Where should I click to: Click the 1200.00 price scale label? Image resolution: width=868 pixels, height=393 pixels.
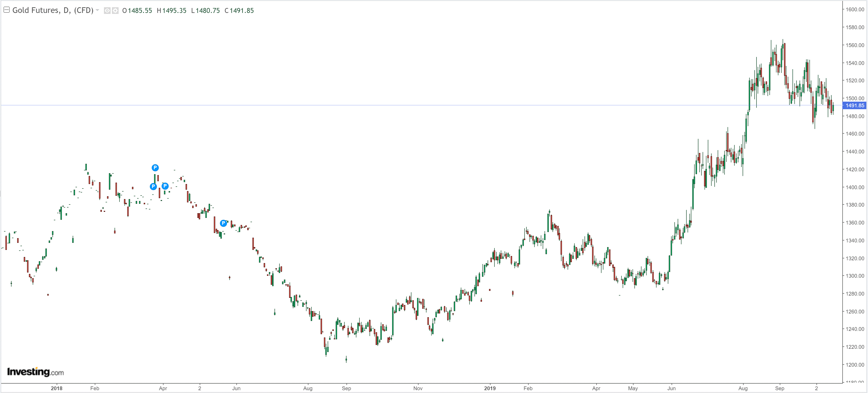click(x=855, y=365)
